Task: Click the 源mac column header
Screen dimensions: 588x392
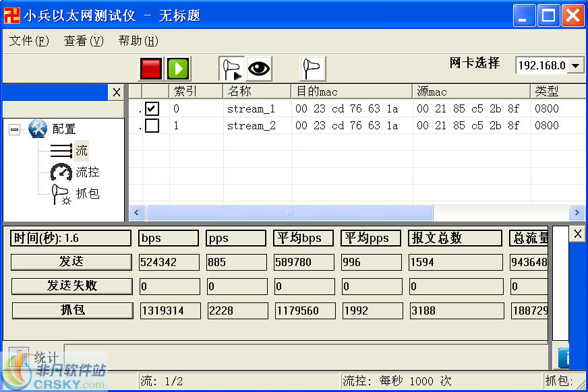Action: 472,91
